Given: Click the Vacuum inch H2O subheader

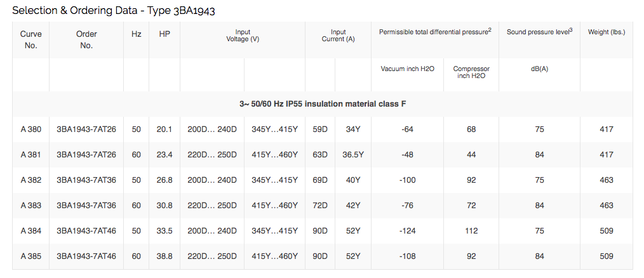Looking at the screenshot, I should [x=408, y=69].
